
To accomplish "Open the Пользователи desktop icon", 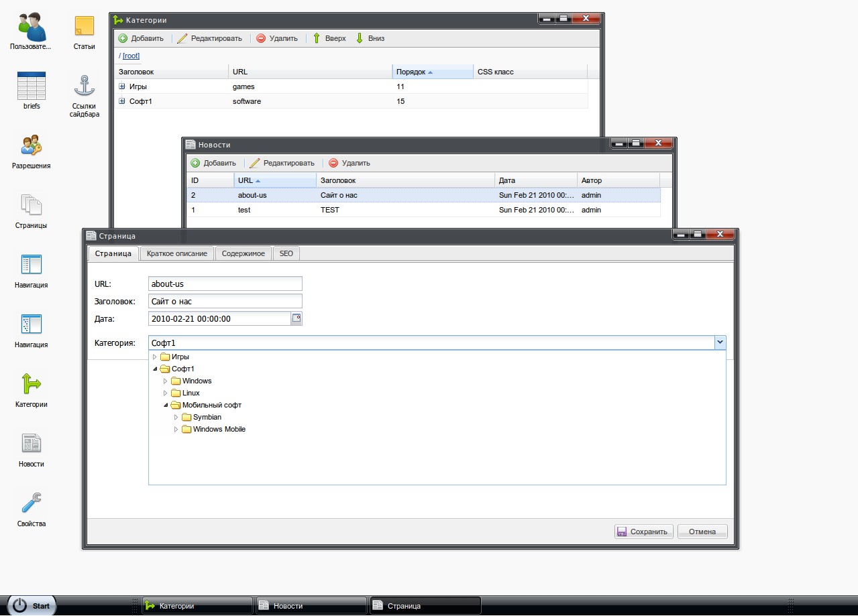I will tap(31, 32).
